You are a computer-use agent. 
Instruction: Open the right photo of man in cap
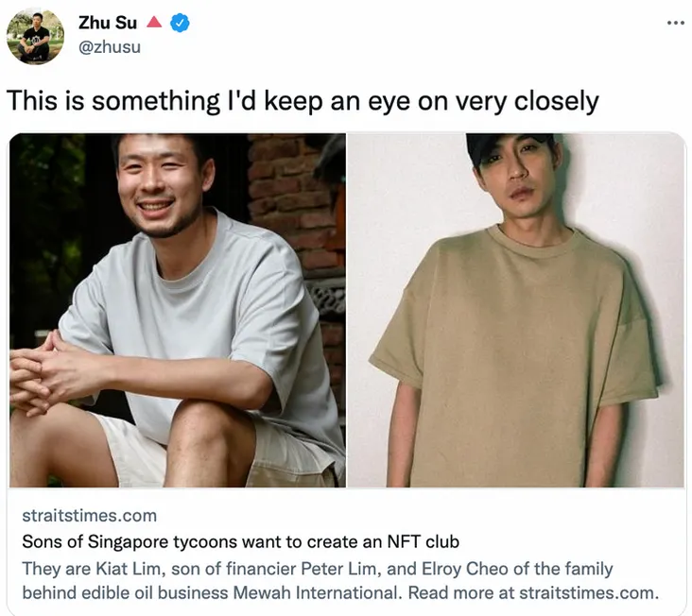coord(515,311)
